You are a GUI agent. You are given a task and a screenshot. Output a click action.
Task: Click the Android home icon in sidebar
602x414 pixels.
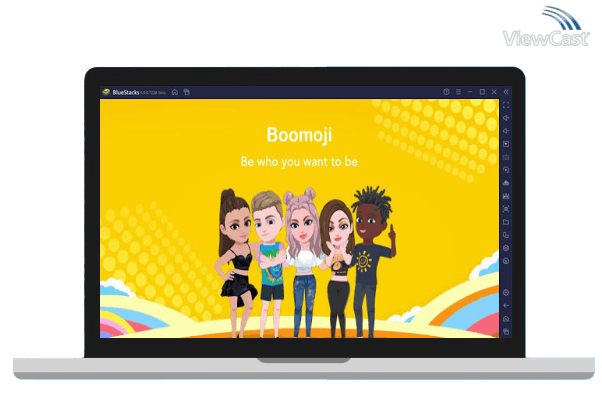506,319
